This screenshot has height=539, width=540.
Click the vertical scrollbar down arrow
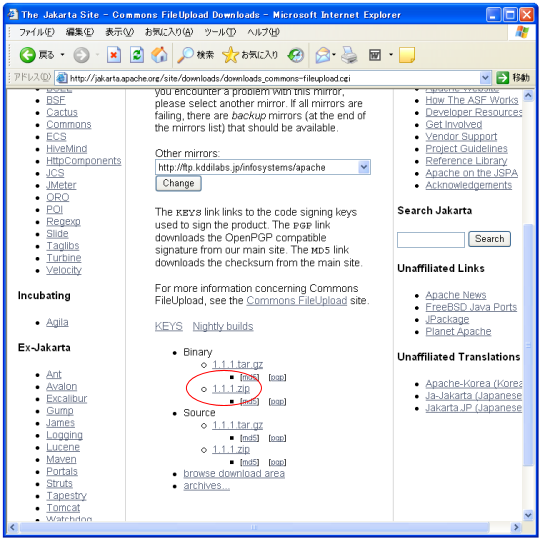528,515
